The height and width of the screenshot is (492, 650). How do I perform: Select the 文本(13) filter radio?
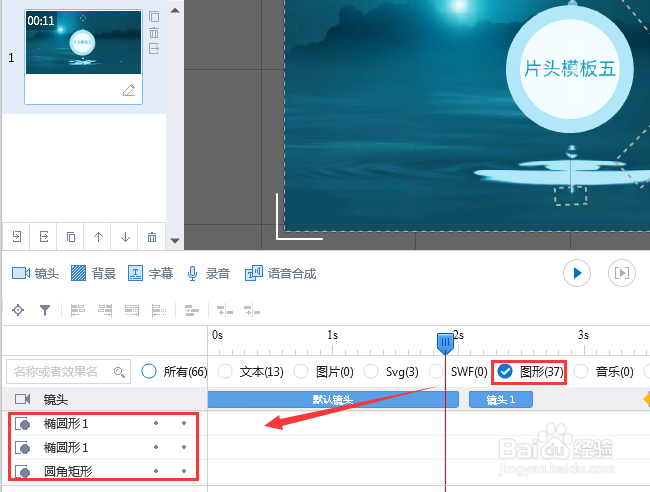[x=225, y=371]
